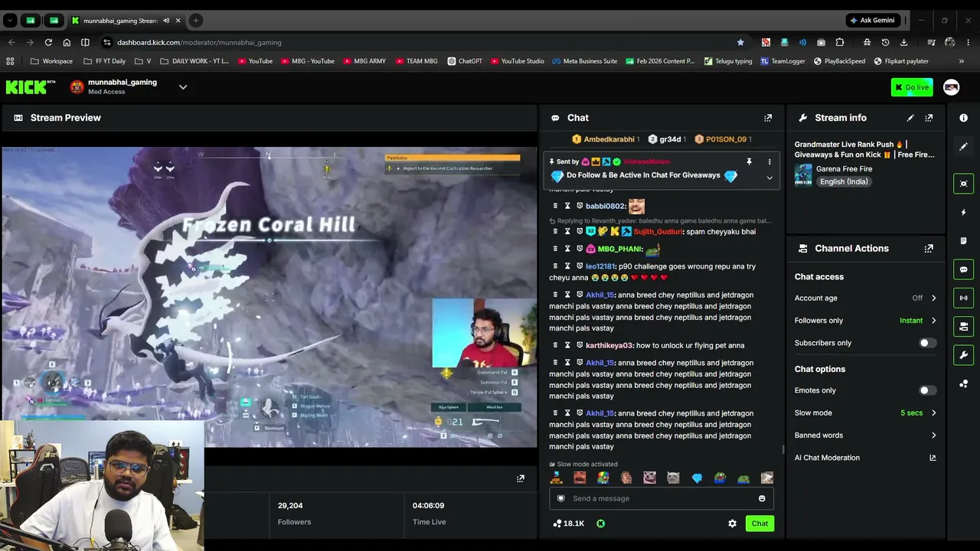This screenshot has height=551, width=980.
Task: Bookmark this page with the star icon
Action: tap(740, 42)
